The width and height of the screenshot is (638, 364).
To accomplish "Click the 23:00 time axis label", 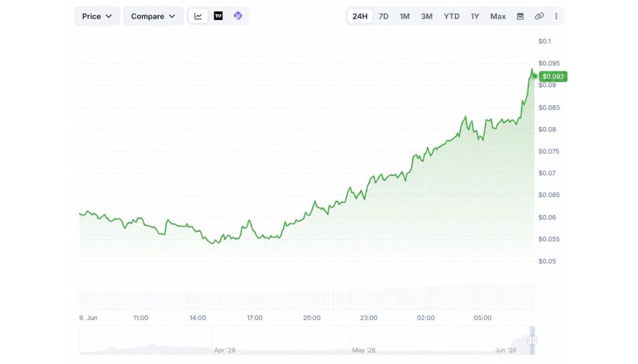I will coord(369,318).
